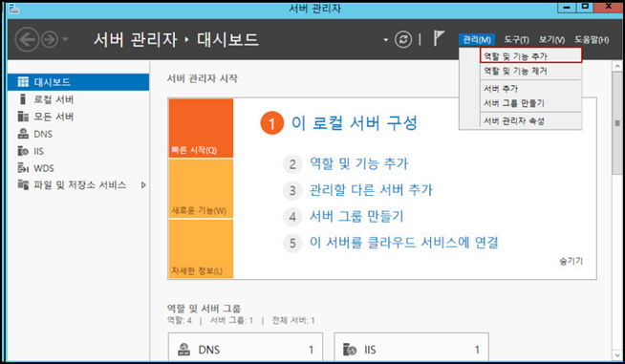
Task: Open the 도움말(H) menu
Action: [x=592, y=40]
